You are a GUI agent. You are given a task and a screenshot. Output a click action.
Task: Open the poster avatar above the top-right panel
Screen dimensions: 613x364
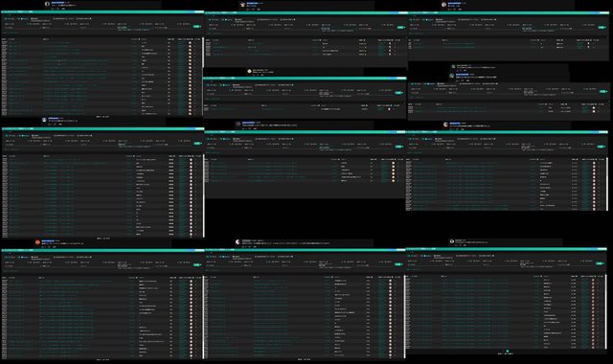coord(443,5)
